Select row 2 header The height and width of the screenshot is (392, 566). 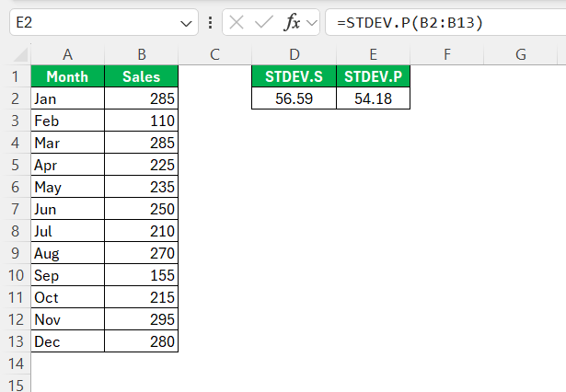click(x=15, y=98)
